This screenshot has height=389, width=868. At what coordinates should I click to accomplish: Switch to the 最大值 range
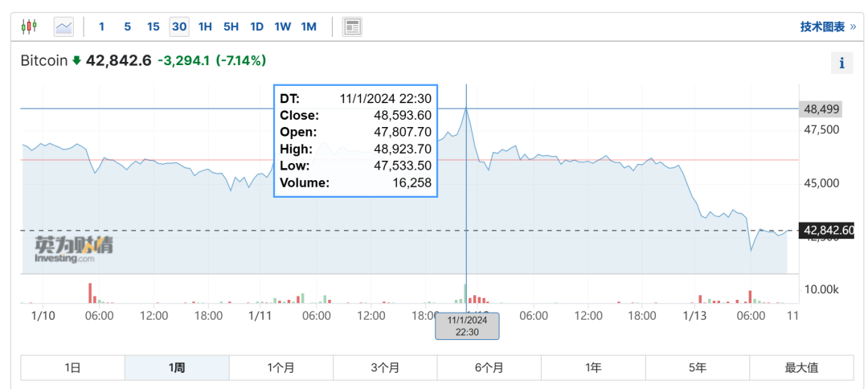point(801,368)
